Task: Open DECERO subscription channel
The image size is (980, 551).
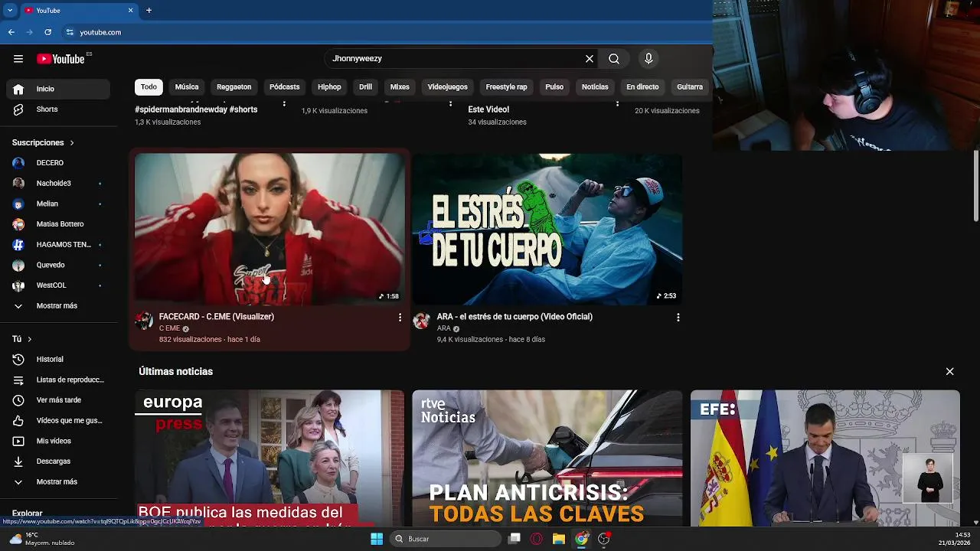Action: [58, 163]
